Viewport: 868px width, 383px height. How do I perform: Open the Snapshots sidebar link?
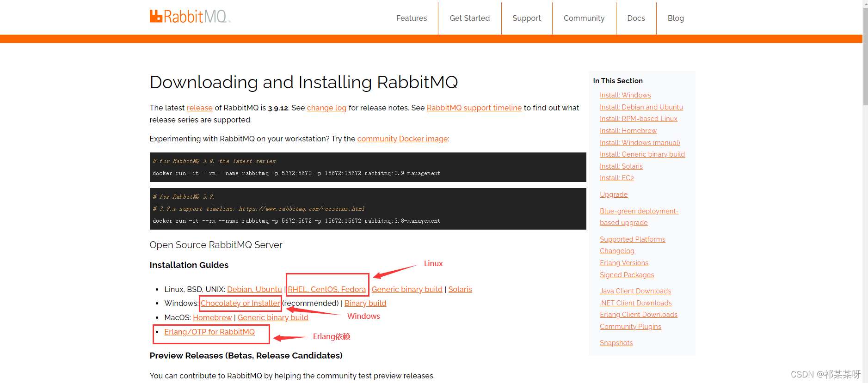[x=616, y=343]
